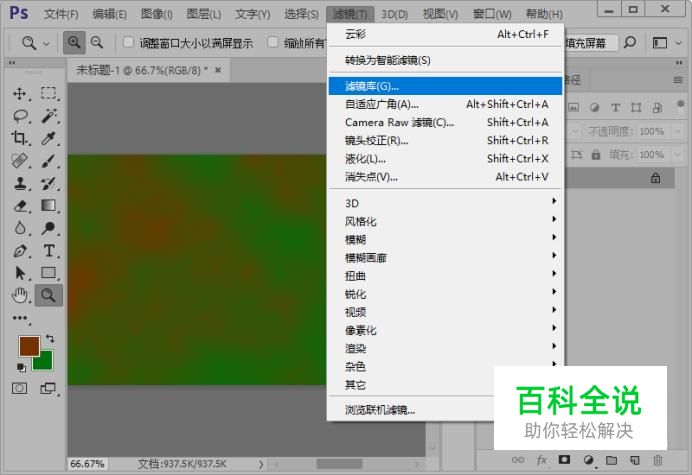Select the Move tool

pos(19,93)
